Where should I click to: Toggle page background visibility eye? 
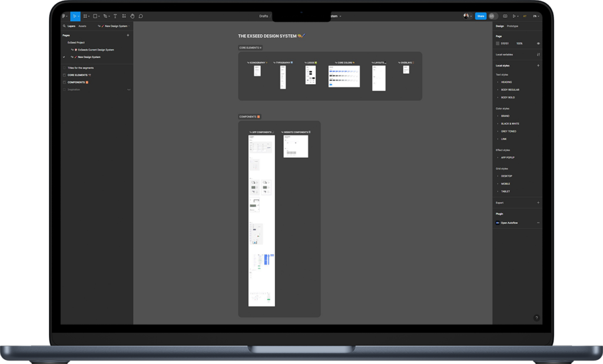pyautogui.click(x=538, y=44)
